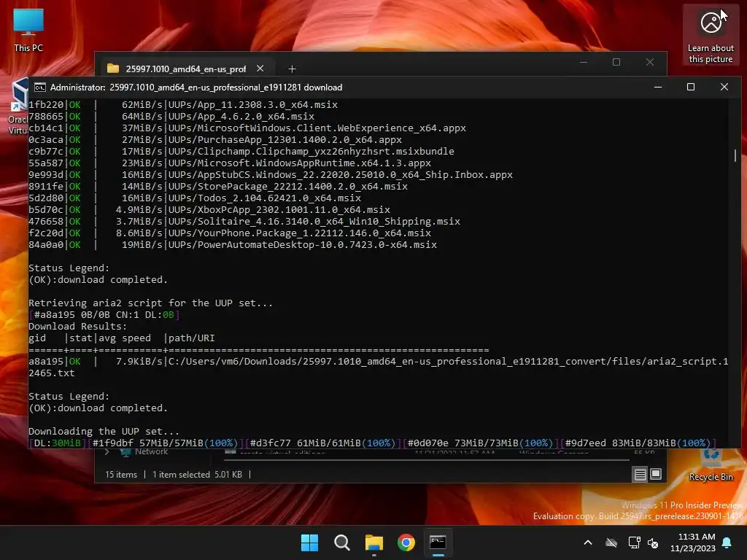Open taskbar Search
The image size is (747, 560).
pyautogui.click(x=341, y=542)
